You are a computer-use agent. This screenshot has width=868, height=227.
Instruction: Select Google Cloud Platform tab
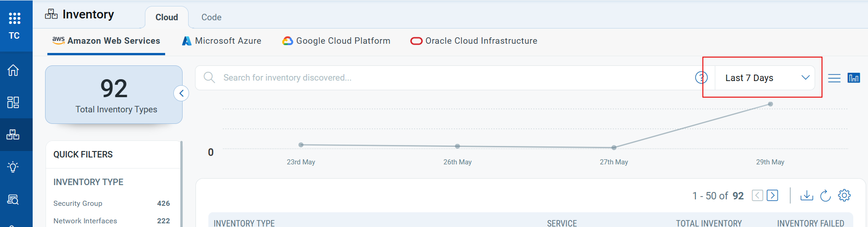(336, 41)
